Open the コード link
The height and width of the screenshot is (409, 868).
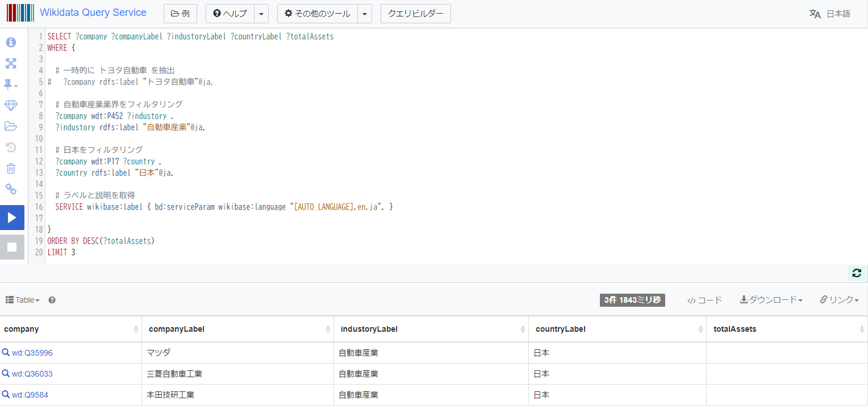click(x=704, y=300)
